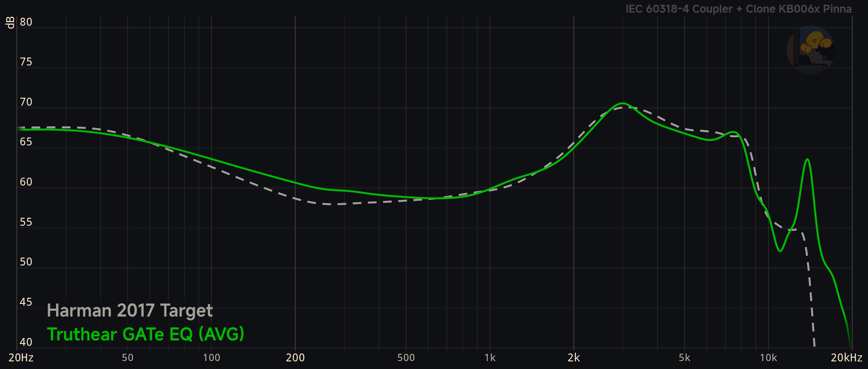Screen dimensions: 868x369
Task: Click the 20Hz frequency axis label
Action: point(21,358)
